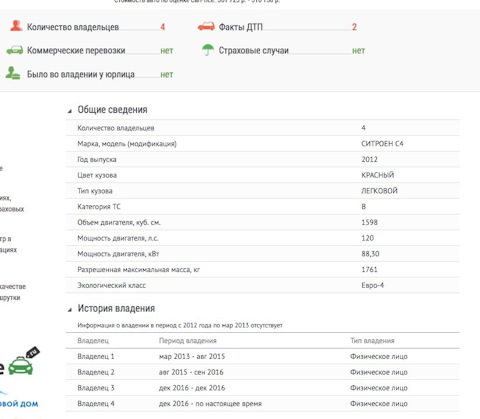This screenshot has height=419, width=480.
Task: Click the green taxi logo icon
Action: tap(21, 365)
